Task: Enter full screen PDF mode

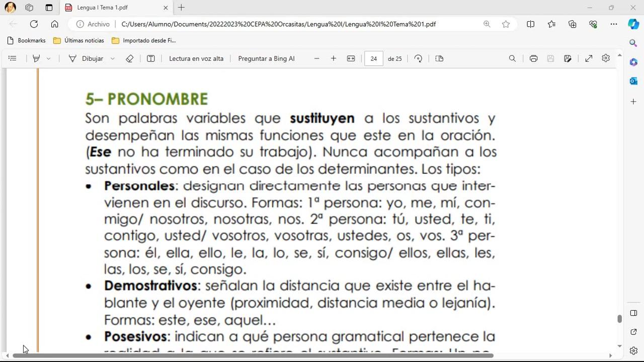Action: click(589, 59)
